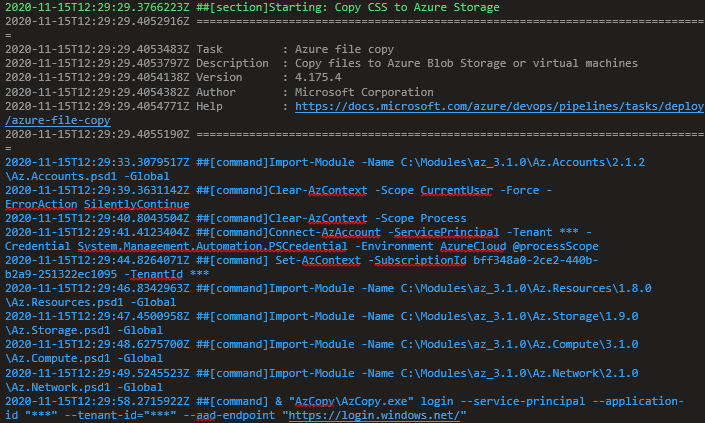Click the '\Az.Accounts.psd1 -Global' continuation line

(x=87, y=176)
